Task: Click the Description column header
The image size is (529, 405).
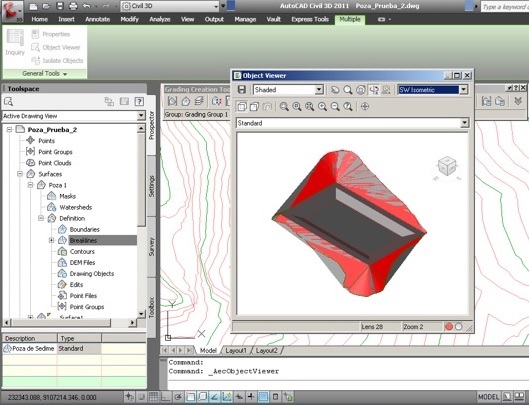Action: 30,338
